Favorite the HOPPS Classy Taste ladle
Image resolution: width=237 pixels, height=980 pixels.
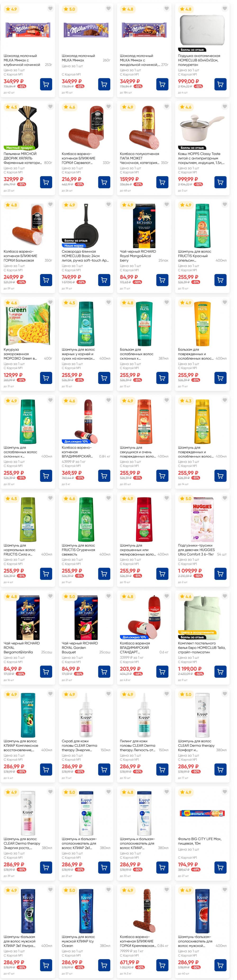(x=224, y=106)
